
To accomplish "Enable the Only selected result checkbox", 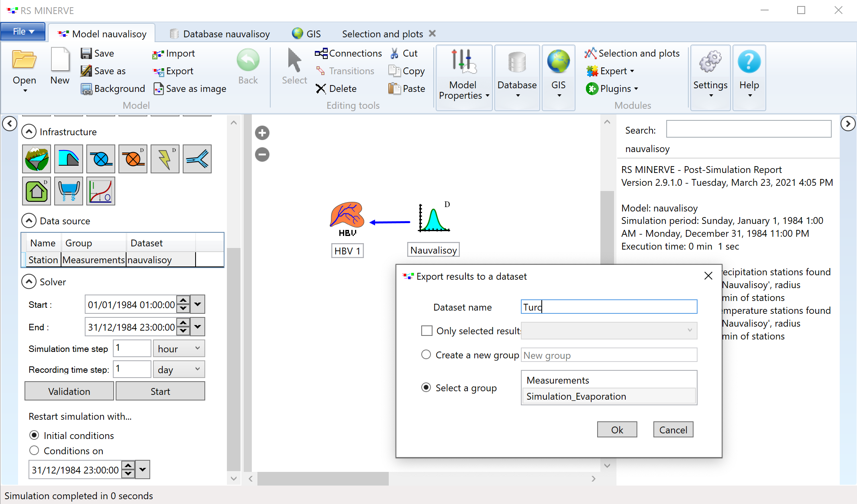I will pos(427,331).
